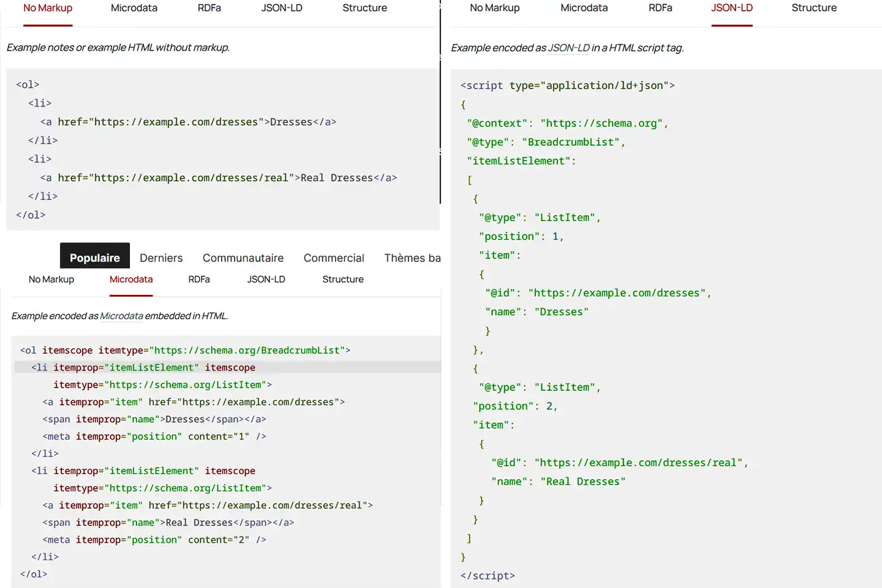882x588 pixels.
Task: Click the "position": 2 JSON line
Action: [x=516, y=406]
